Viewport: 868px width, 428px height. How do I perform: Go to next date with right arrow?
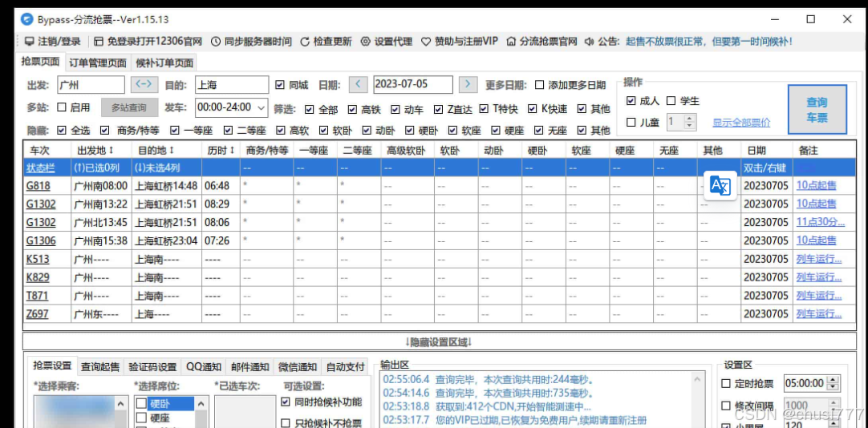(468, 84)
